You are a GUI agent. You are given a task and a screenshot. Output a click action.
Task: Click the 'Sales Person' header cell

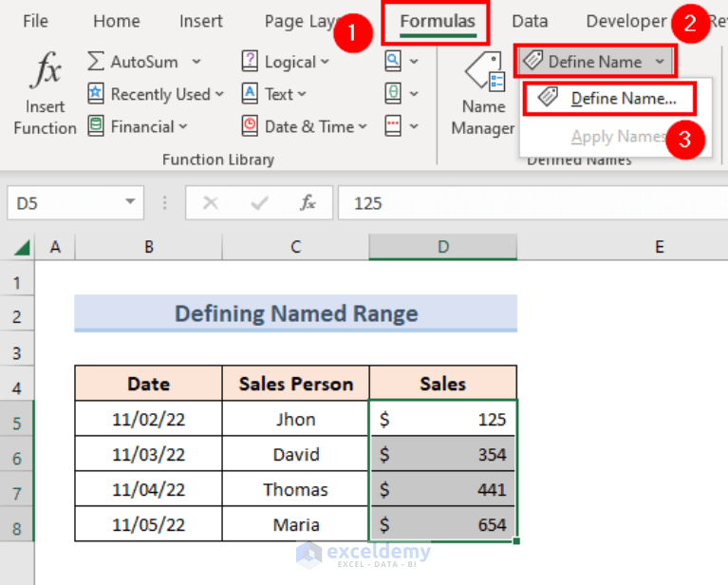tap(296, 384)
